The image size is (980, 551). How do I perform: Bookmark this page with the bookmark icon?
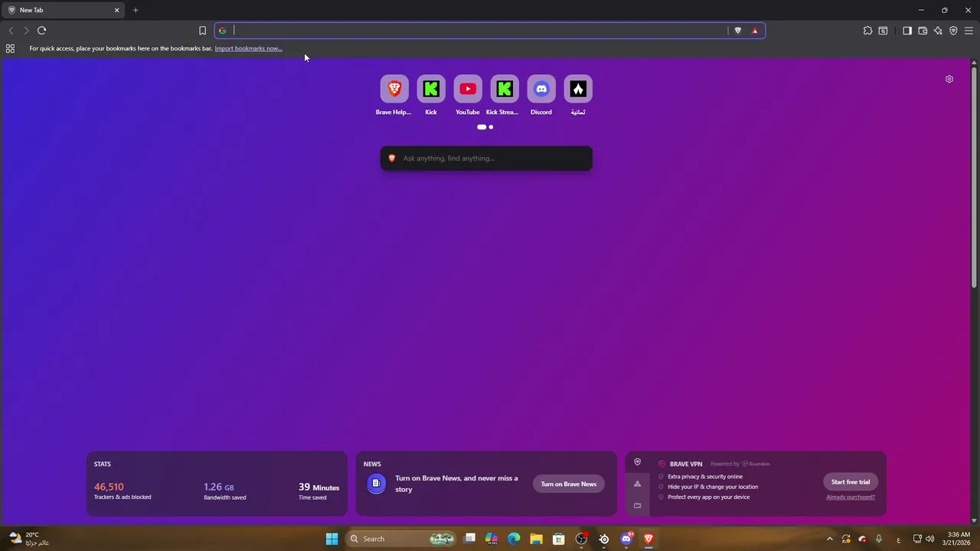click(x=202, y=31)
